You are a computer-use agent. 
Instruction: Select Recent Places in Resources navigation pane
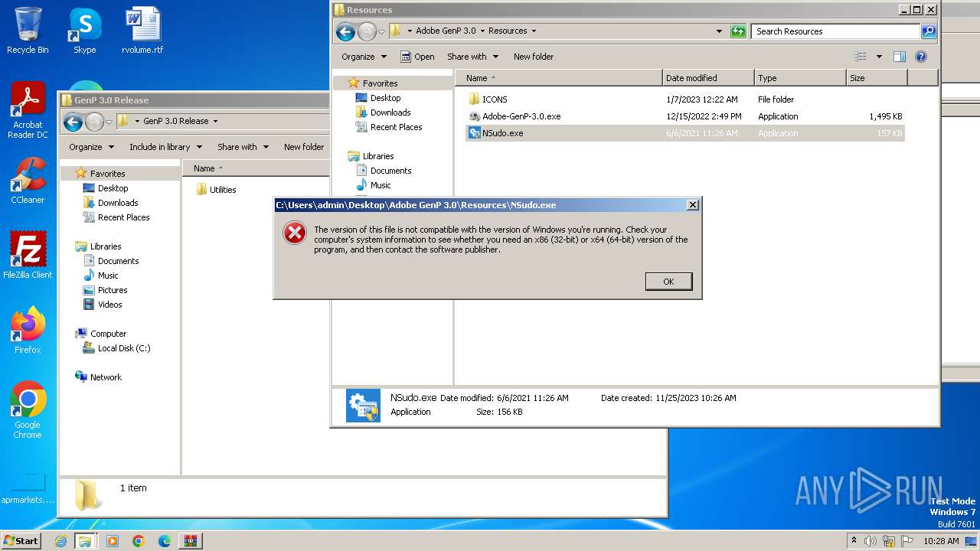click(396, 127)
